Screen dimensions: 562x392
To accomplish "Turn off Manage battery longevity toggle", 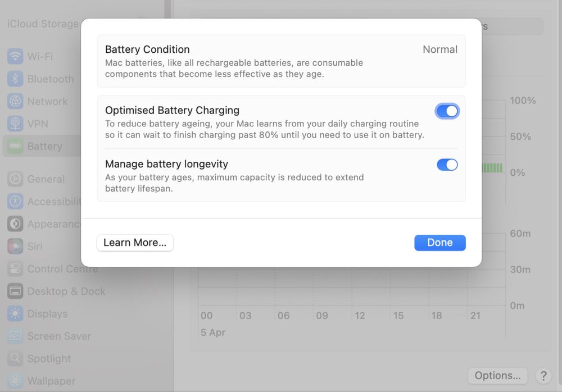I will [447, 165].
